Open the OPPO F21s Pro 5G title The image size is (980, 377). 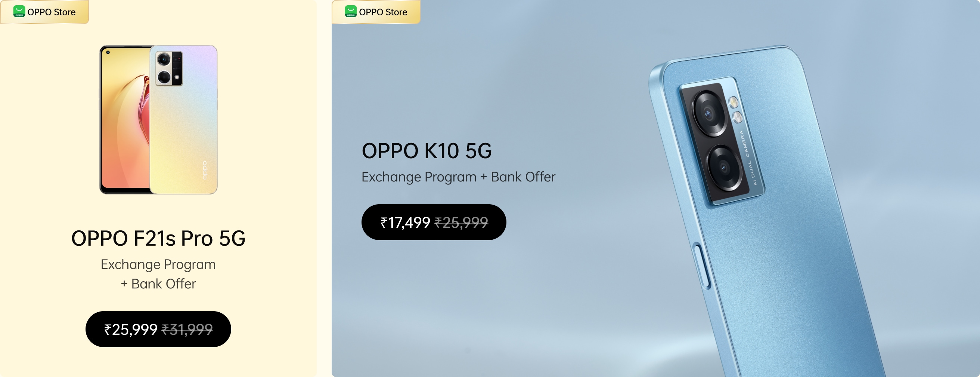tap(158, 239)
